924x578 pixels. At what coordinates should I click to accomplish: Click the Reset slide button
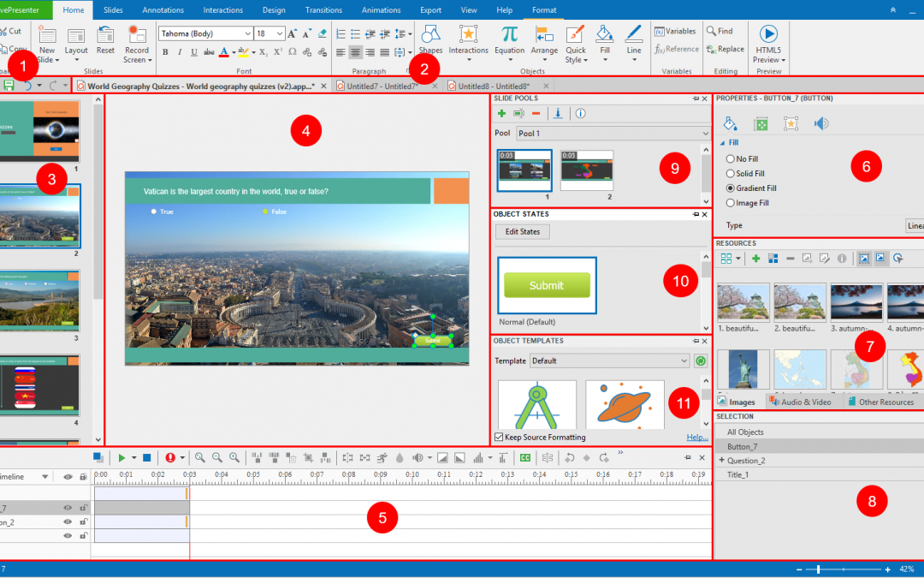point(105,40)
